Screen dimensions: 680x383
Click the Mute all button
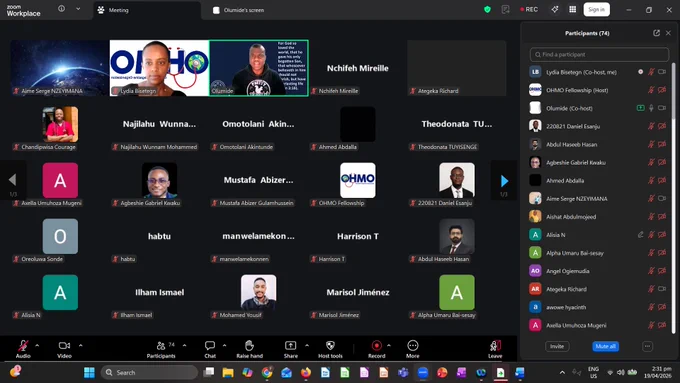tap(605, 346)
